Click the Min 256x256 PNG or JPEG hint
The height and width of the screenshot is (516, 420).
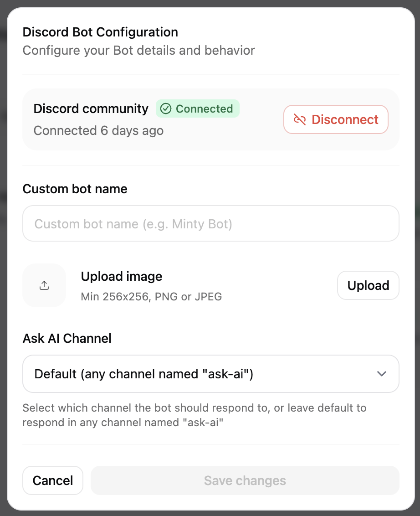[x=151, y=296]
